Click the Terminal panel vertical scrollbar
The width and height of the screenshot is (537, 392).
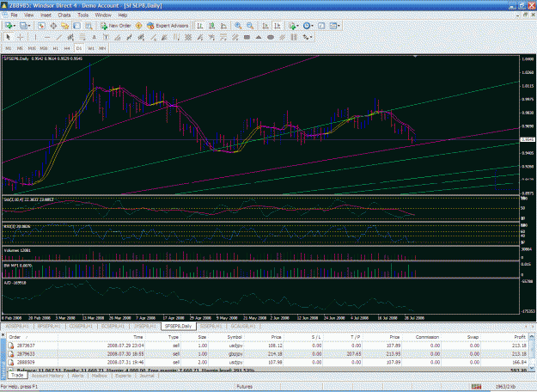click(532, 352)
